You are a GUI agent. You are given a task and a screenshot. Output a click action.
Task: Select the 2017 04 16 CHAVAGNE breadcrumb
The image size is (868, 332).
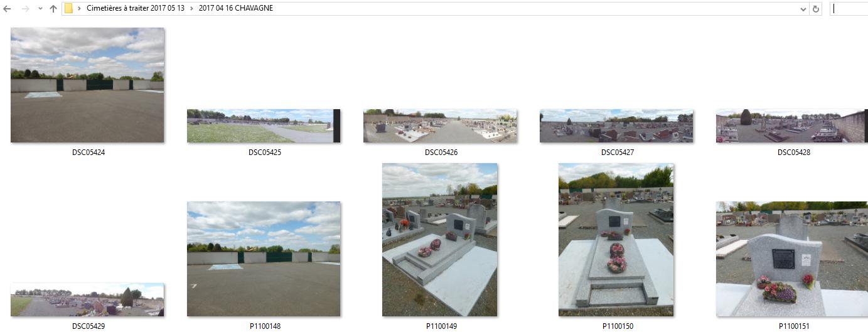(x=236, y=9)
